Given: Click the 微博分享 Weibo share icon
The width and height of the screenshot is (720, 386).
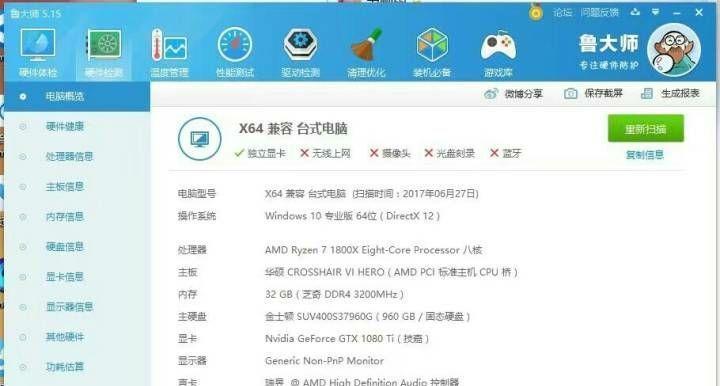Looking at the screenshot, I should tap(491, 94).
